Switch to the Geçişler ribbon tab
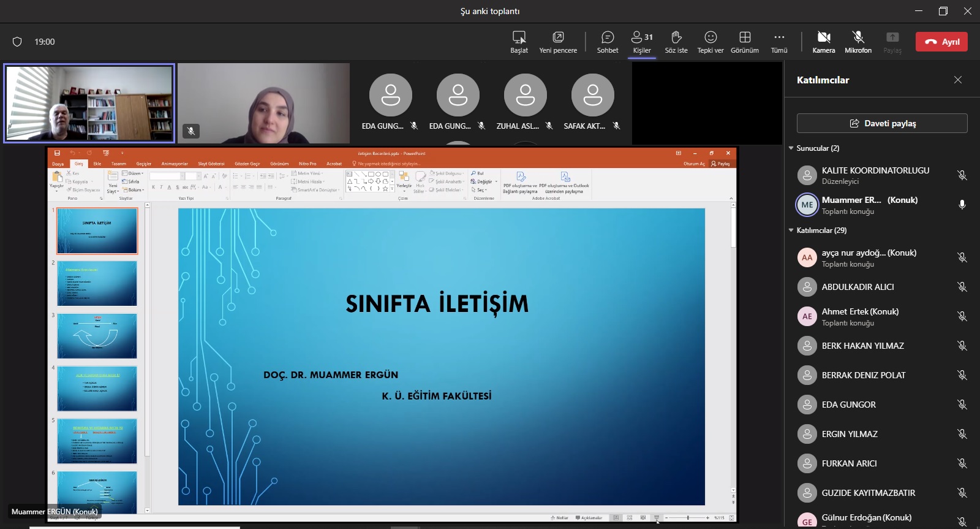This screenshot has height=529, width=980. tap(144, 164)
